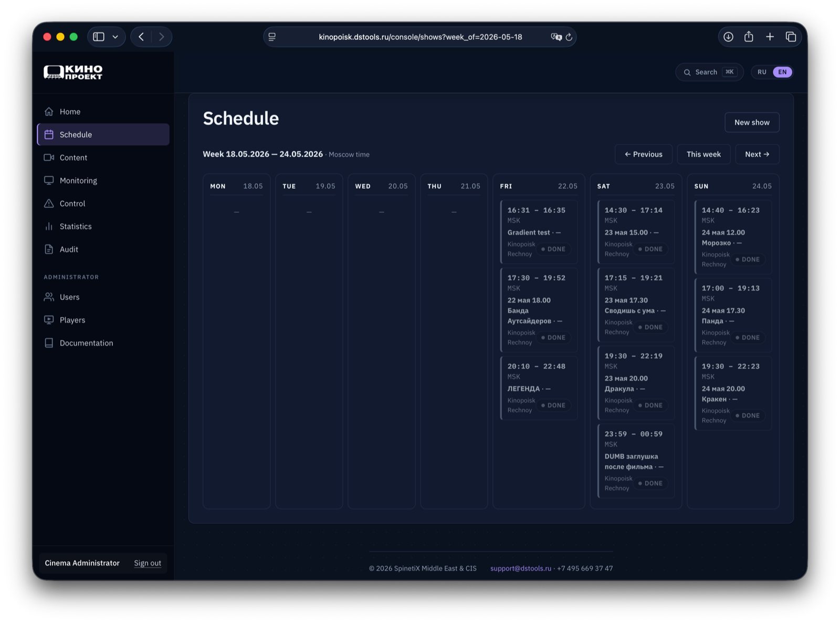Click the Cinema Administrator user name
This screenshot has width=840, height=623.
(82, 563)
